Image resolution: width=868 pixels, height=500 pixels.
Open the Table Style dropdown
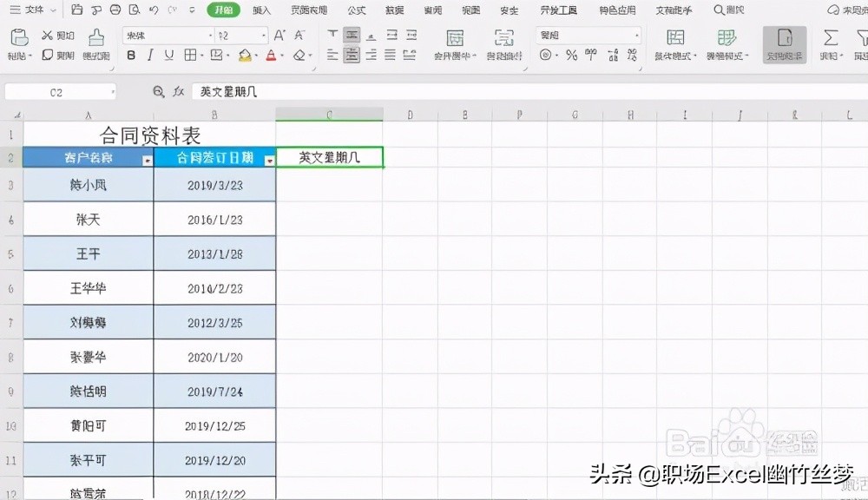tap(727, 43)
